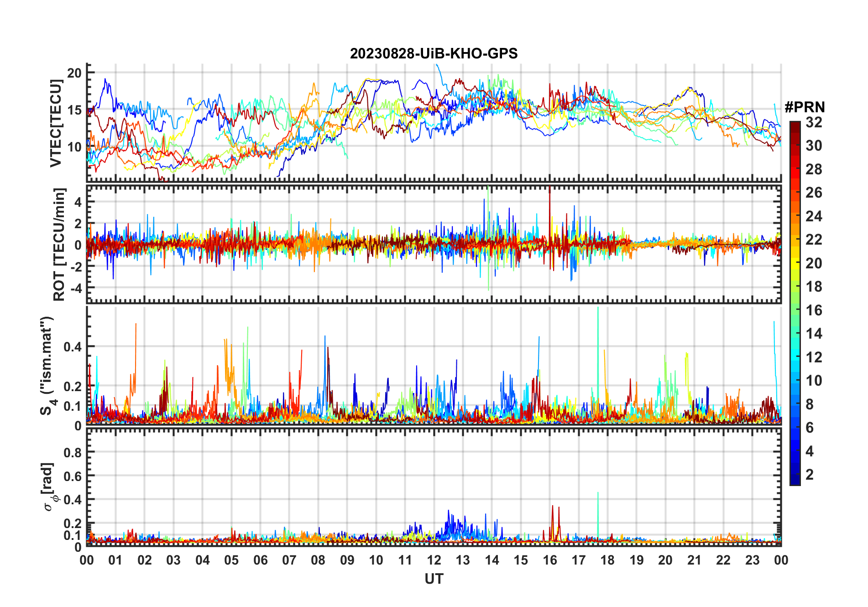Viewport: 868px width, 607px height.
Task: Select the UT x-axis label
Action: [x=434, y=579]
